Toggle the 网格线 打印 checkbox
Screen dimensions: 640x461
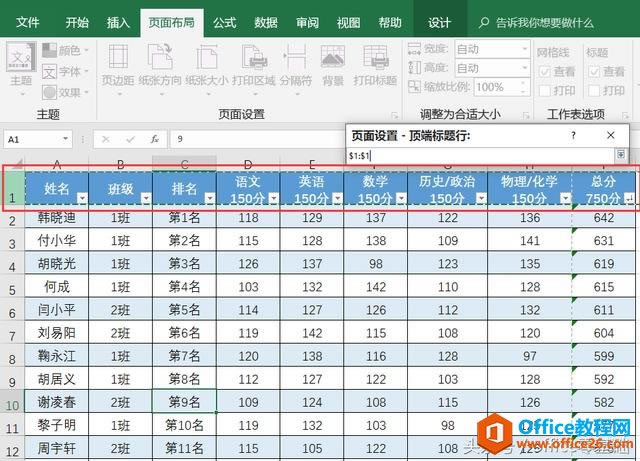point(544,90)
